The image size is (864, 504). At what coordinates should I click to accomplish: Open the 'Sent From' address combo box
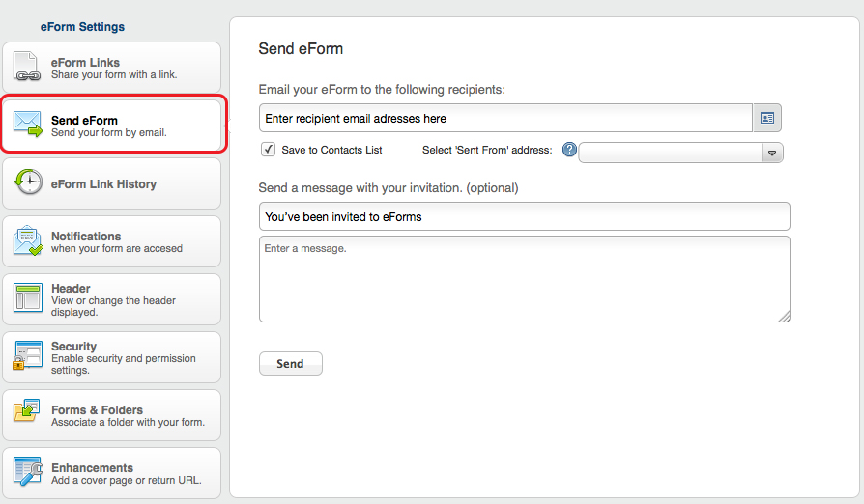pyautogui.click(x=680, y=153)
